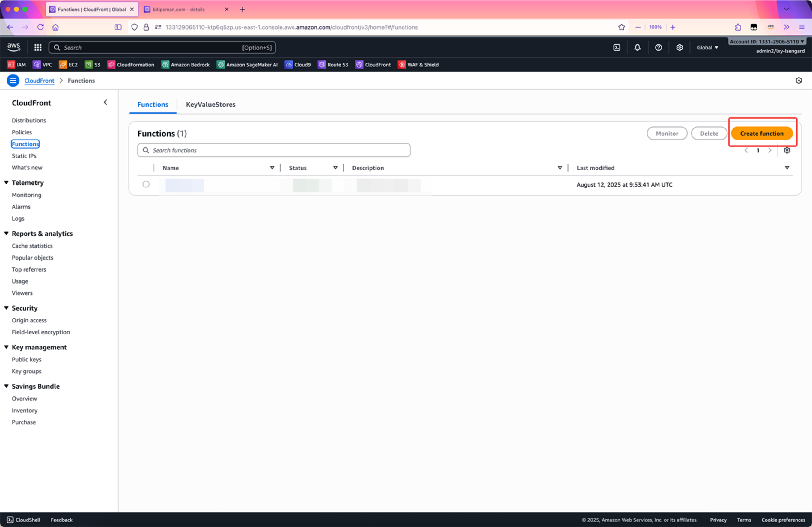Click the Create function button

coord(762,134)
